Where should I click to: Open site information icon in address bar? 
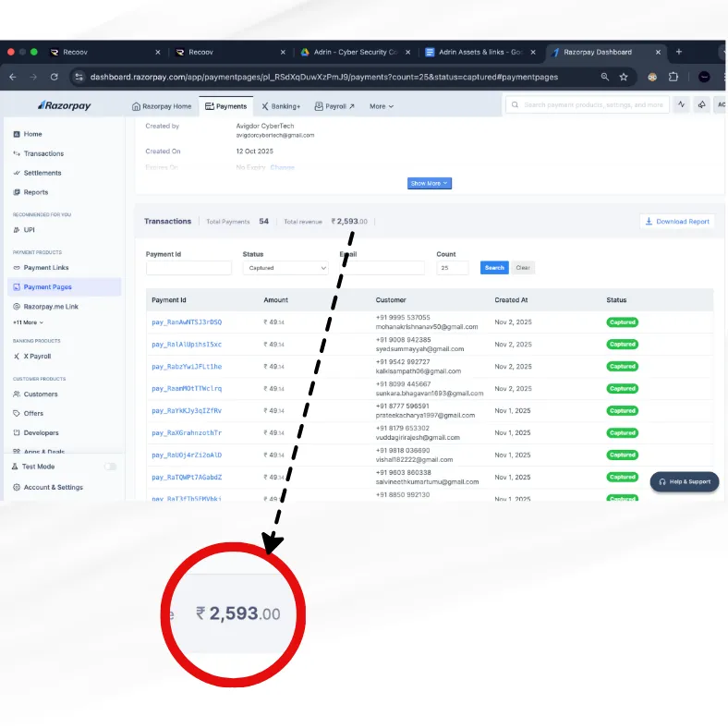[79, 77]
